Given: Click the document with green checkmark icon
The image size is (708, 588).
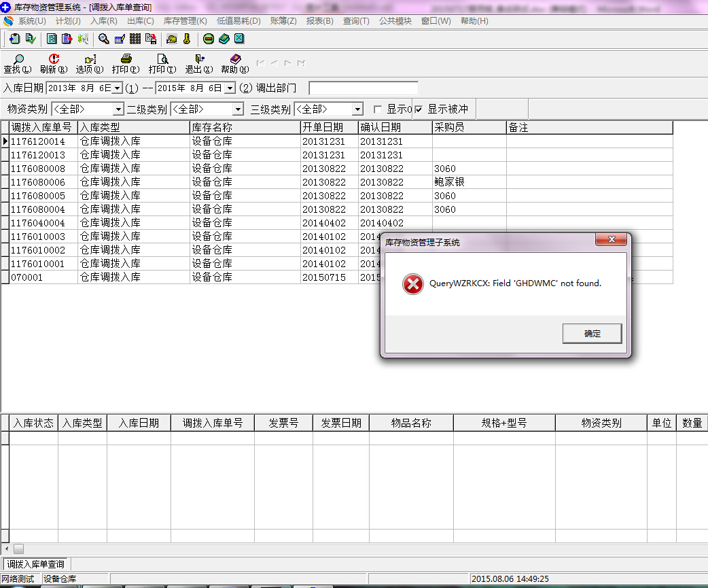Looking at the screenshot, I should click(x=31, y=39).
